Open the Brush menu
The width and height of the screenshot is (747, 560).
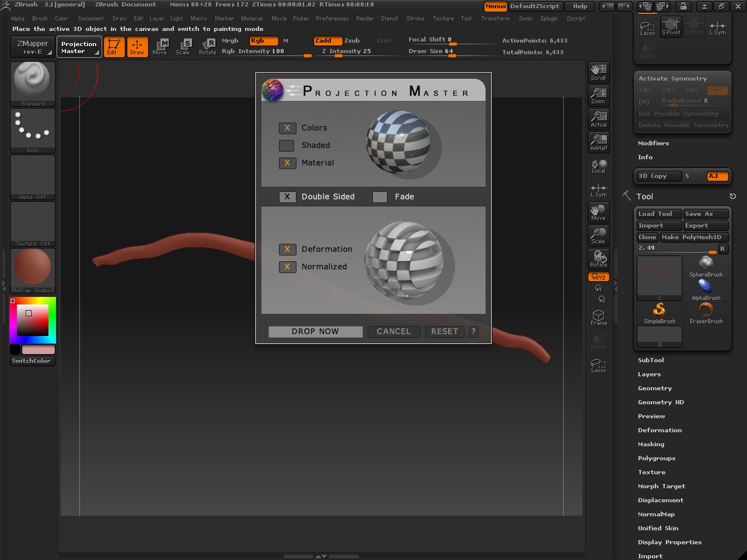[40, 19]
